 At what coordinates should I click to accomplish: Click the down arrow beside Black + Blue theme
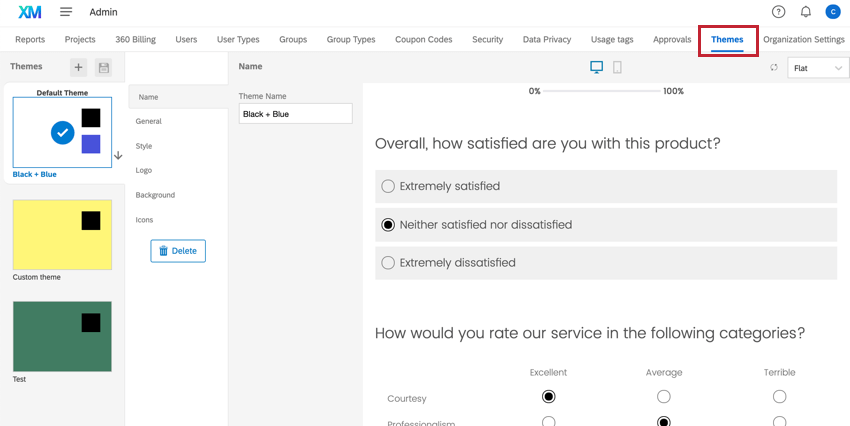pos(118,155)
